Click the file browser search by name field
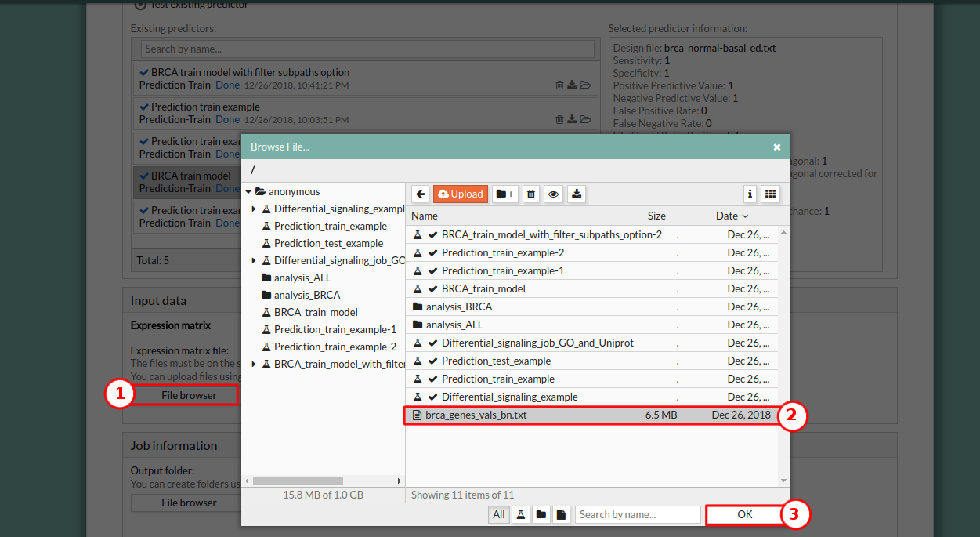The image size is (980, 537). 638,515
